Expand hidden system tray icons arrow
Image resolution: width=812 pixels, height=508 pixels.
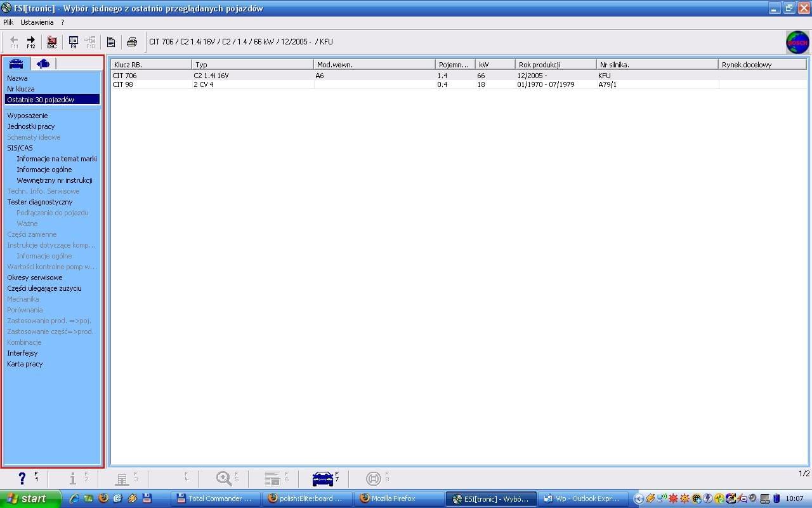639,498
